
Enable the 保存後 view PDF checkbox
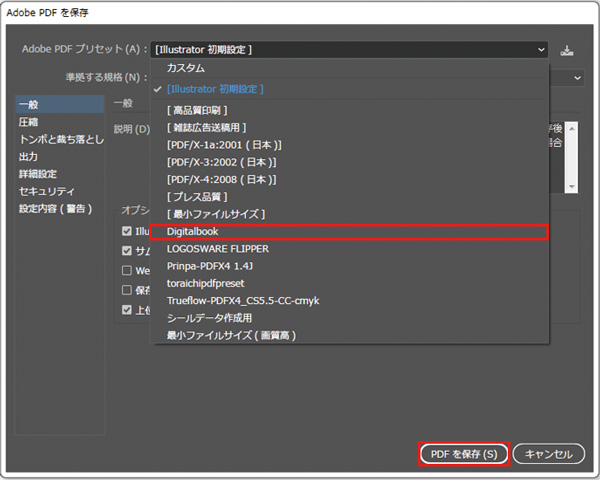click(x=127, y=290)
